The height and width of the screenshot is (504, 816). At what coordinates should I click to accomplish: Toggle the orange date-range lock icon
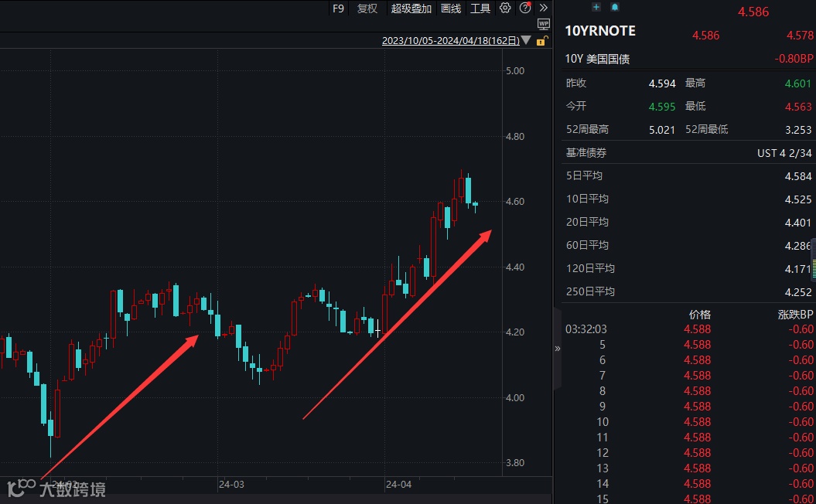pos(541,40)
